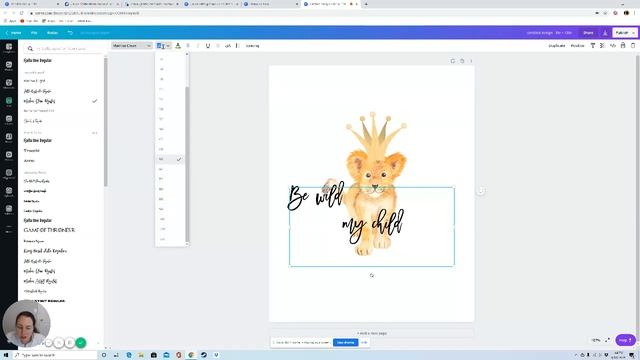Go back to Home

click(x=13, y=33)
